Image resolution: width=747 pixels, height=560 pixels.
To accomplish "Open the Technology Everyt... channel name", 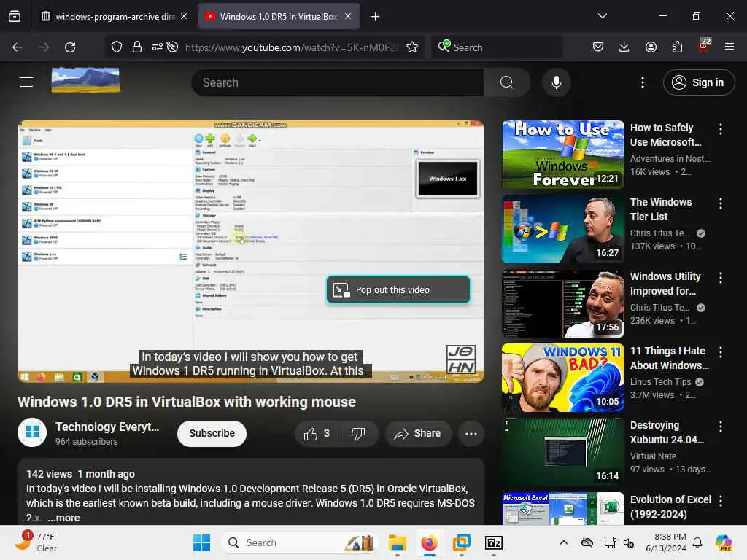I will pos(107,427).
